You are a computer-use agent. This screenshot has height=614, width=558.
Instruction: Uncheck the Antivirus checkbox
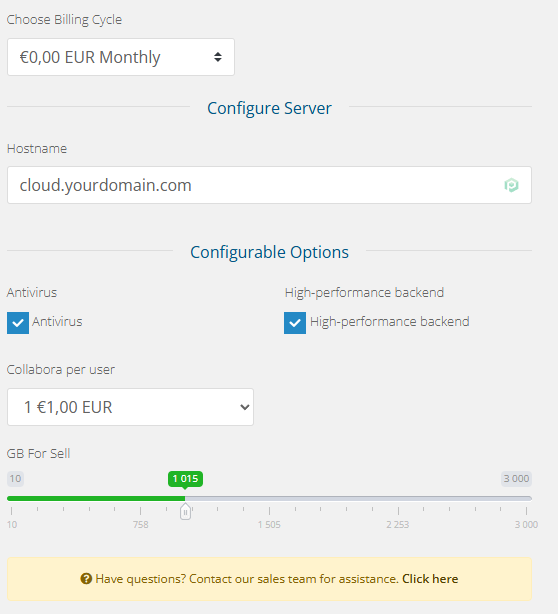(x=18, y=323)
